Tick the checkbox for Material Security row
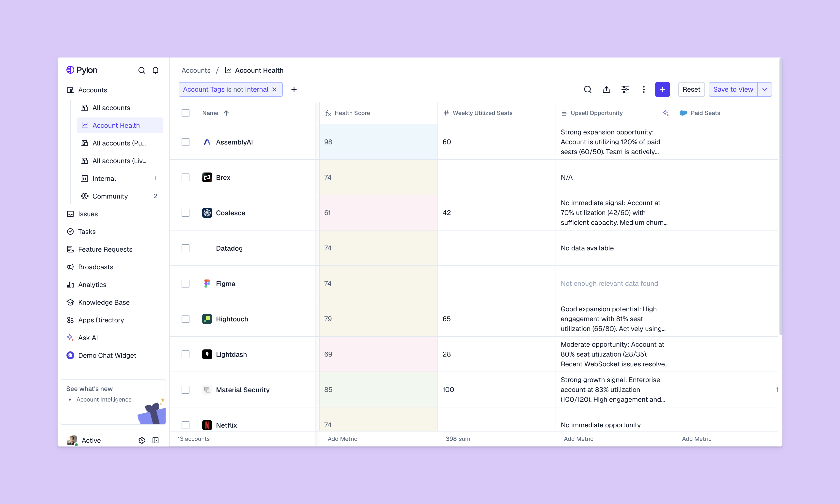The width and height of the screenshot is (840, 504). click(186, 389)
